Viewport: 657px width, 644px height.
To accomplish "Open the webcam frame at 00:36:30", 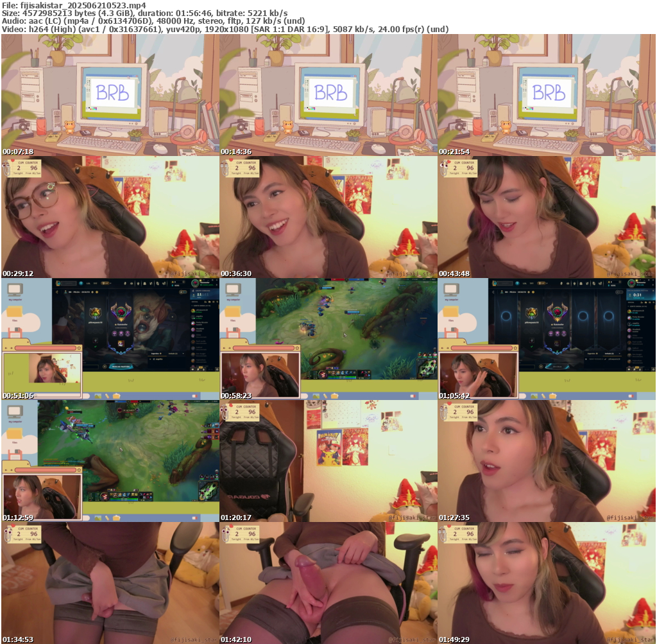I will (x=328, y=217).
